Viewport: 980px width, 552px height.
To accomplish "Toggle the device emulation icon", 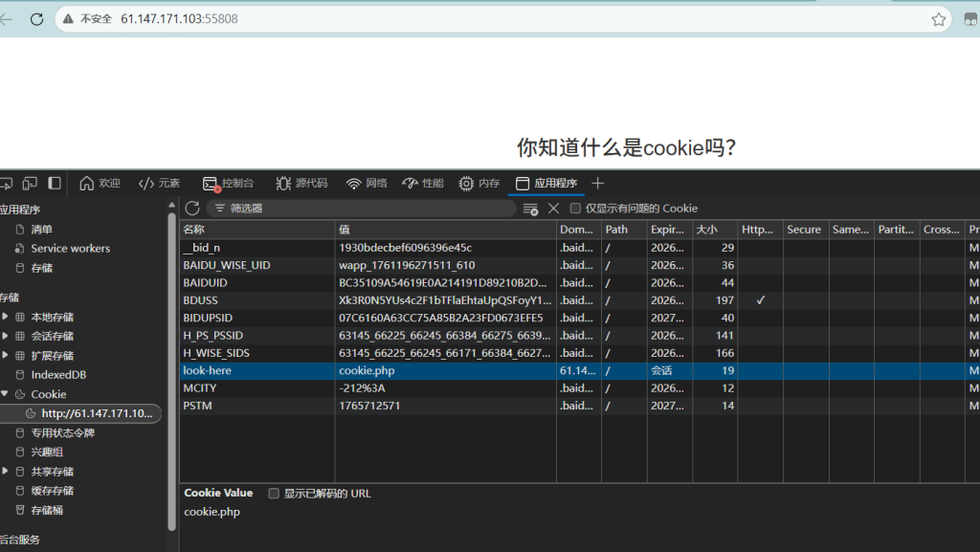I will pyautogui.click(x=30, y=183).
